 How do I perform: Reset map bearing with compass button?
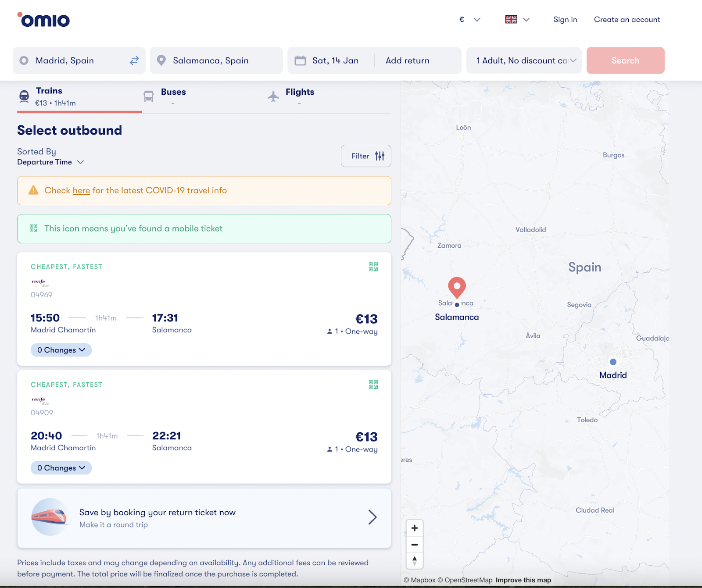(x=415, y=561)
